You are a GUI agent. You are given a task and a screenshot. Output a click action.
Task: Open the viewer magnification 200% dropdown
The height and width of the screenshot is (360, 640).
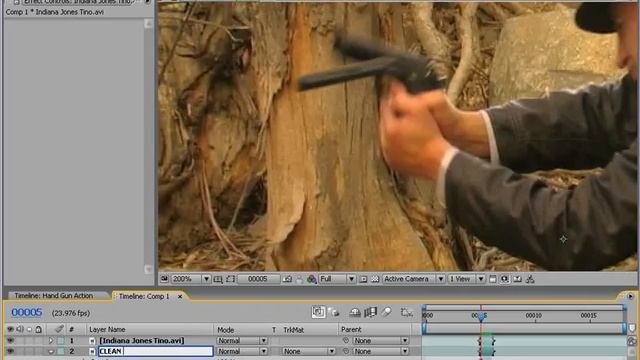[191, 279]
